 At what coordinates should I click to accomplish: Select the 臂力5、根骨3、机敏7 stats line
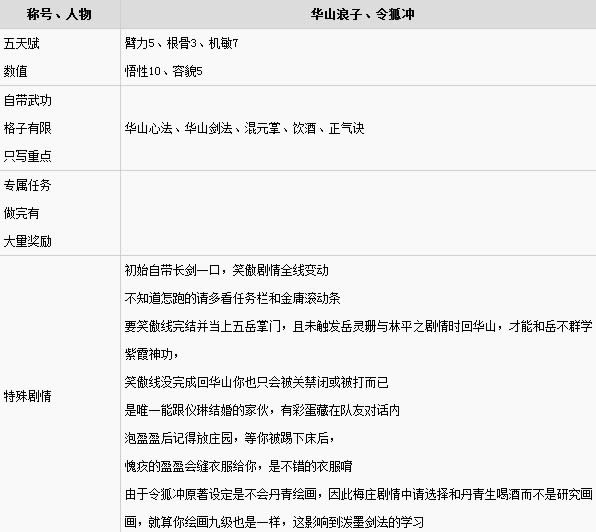pyautogui.click(x=181, y=43)
